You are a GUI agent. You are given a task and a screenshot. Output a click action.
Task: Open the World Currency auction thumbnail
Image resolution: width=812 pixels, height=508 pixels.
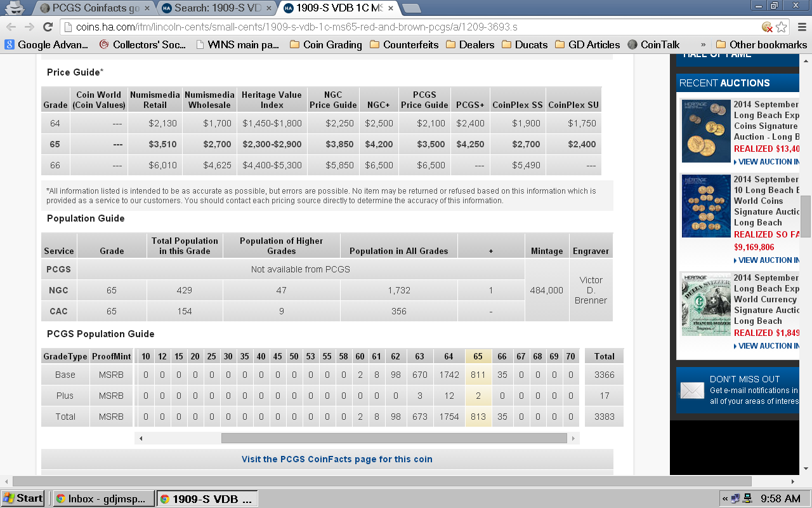tap(706, 304)
